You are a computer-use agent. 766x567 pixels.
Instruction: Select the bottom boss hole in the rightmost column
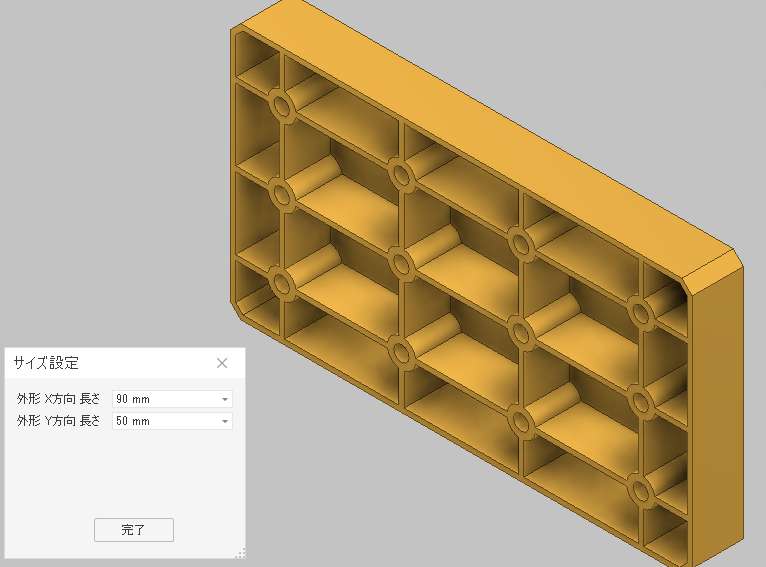pyautogui.click(x=640, y=492)
